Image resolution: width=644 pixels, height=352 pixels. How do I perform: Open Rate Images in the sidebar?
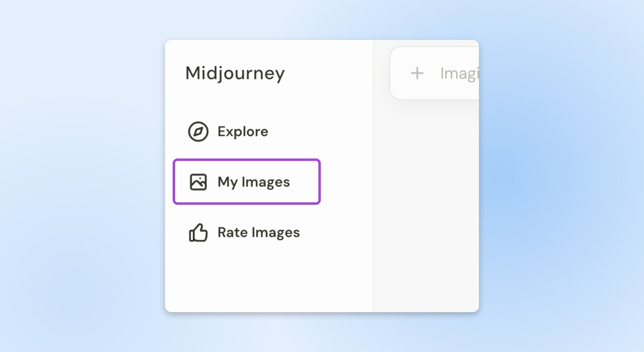(x=244, y=233)
